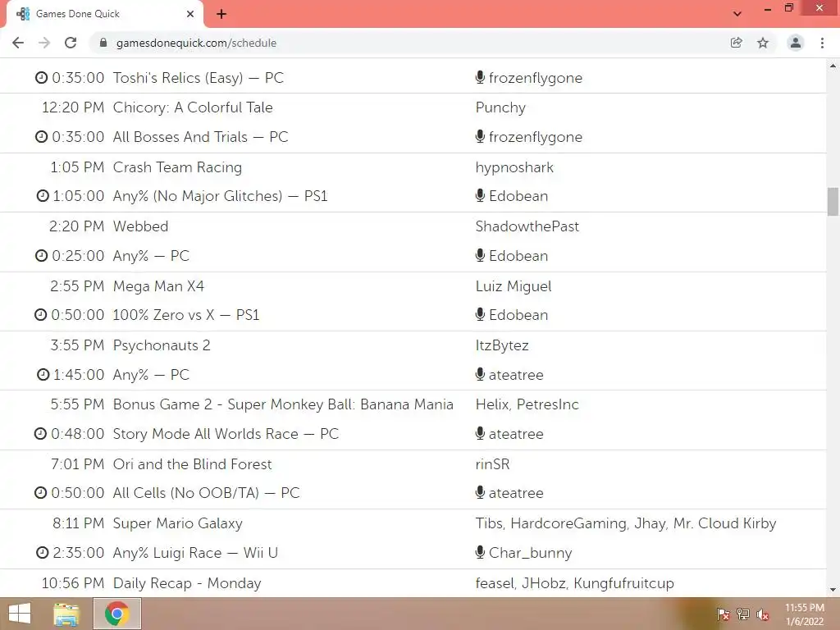The width and height of the screenshot is (840, 630).
Task: Open File Explorer from taskbar
Action: point(66,614)
